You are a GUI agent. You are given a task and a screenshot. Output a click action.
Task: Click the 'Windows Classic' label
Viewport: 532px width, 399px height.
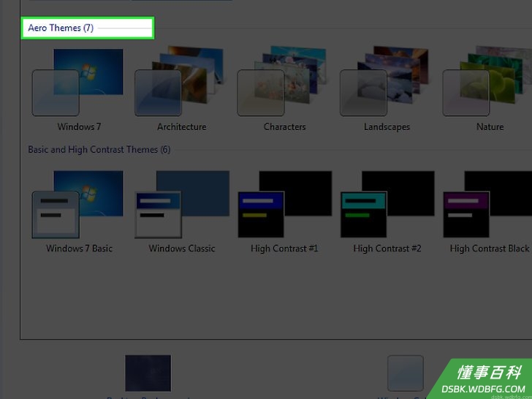pyautogui.click(x=182, y=248)
